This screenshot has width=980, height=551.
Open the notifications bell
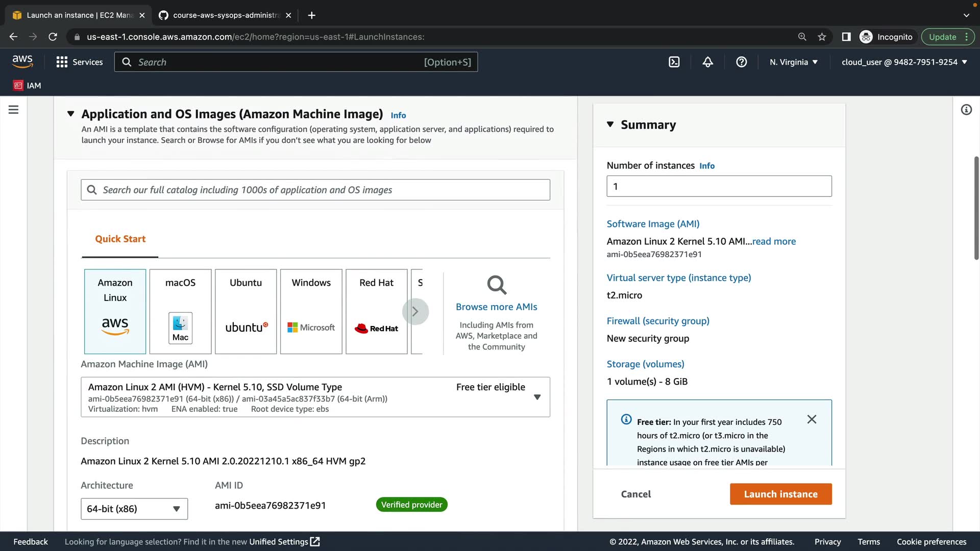pos(707,62)
